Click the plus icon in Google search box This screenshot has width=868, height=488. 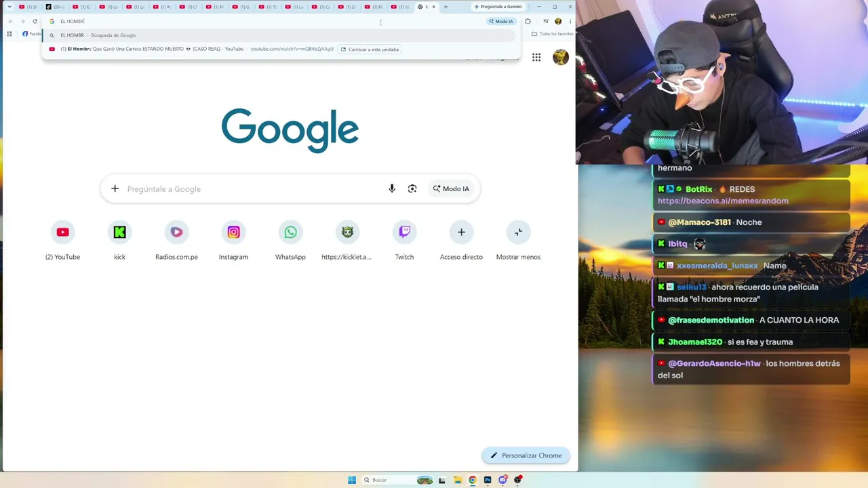click(115, 188)
